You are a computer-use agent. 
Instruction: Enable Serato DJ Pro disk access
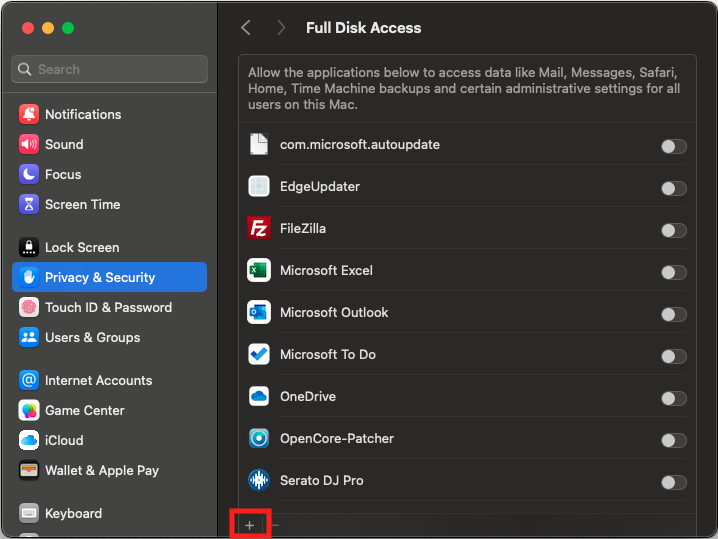pyautogui.click(x=674, y=482)
